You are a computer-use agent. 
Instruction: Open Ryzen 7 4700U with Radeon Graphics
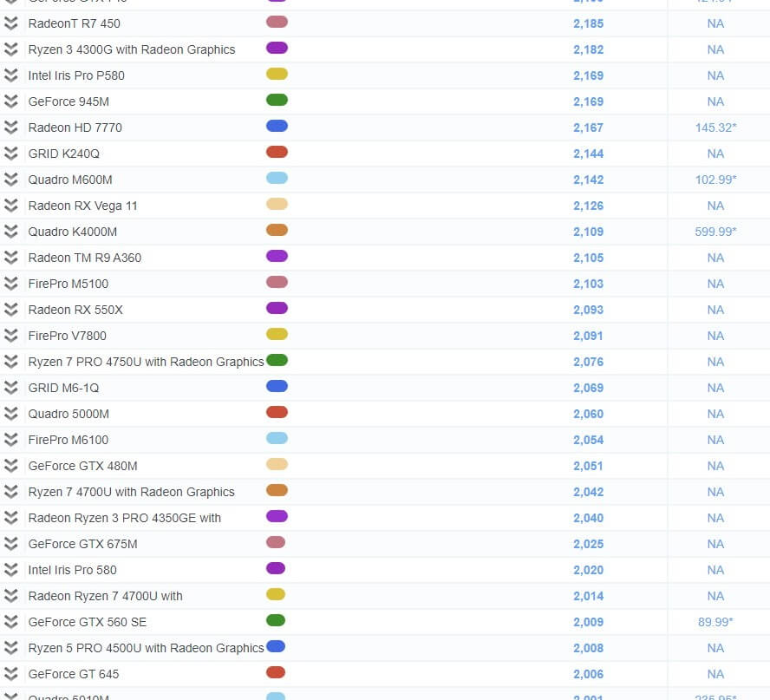[x=131, y=492]
